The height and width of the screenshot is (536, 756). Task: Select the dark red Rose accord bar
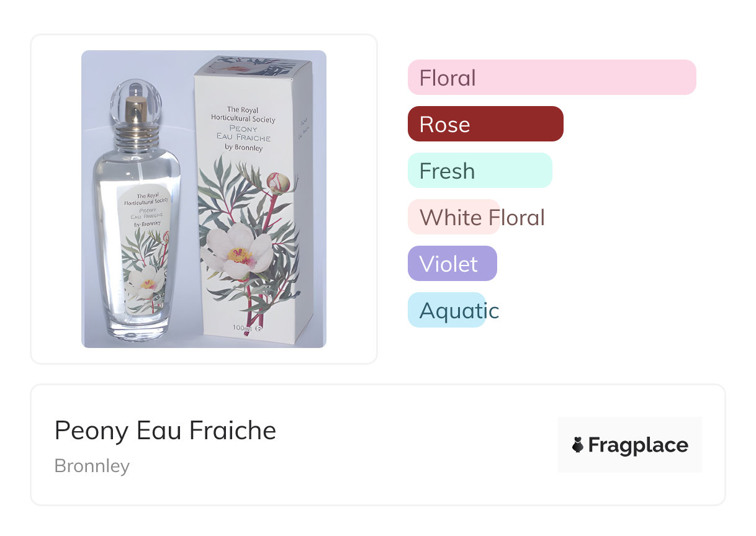pyautogui.click(x=485, y=124)
